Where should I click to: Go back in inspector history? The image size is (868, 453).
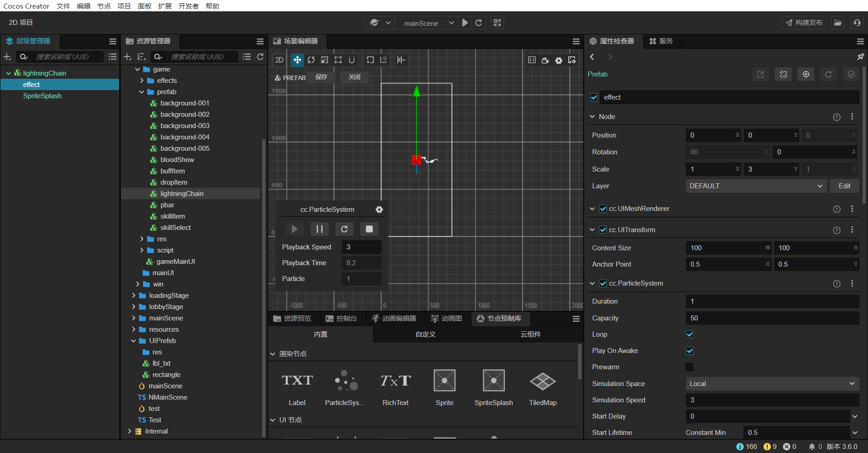[592, 57]
